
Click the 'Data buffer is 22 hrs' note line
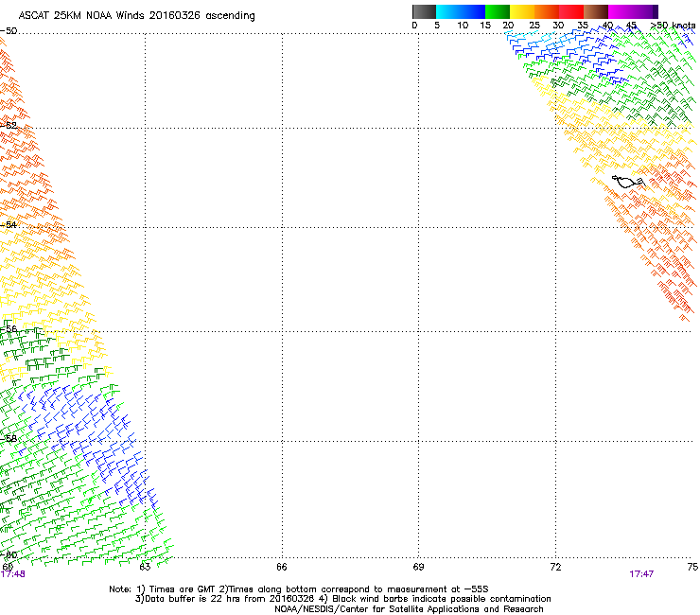(342, 599)
